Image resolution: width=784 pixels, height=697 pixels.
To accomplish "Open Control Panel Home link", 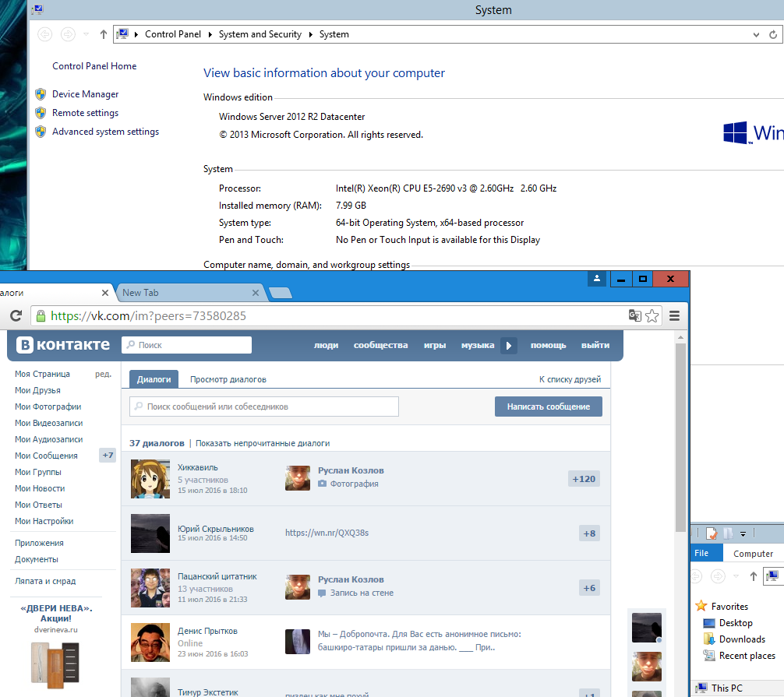I will tap(94, 66).
